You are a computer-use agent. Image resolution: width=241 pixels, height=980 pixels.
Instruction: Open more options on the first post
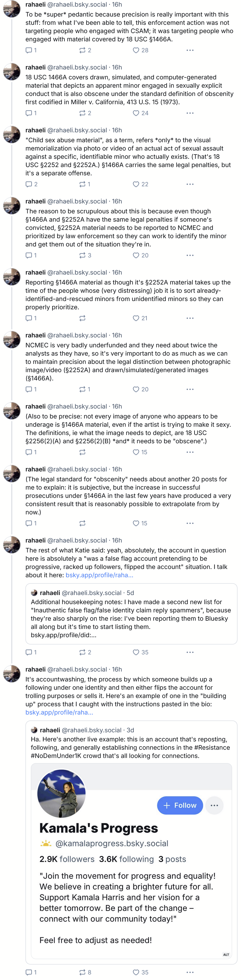190,50
